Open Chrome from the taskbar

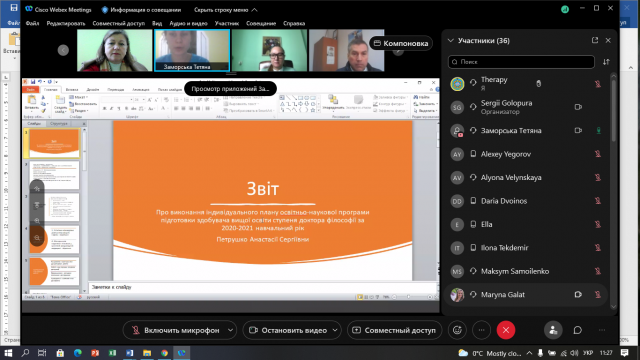coord(164,353)
